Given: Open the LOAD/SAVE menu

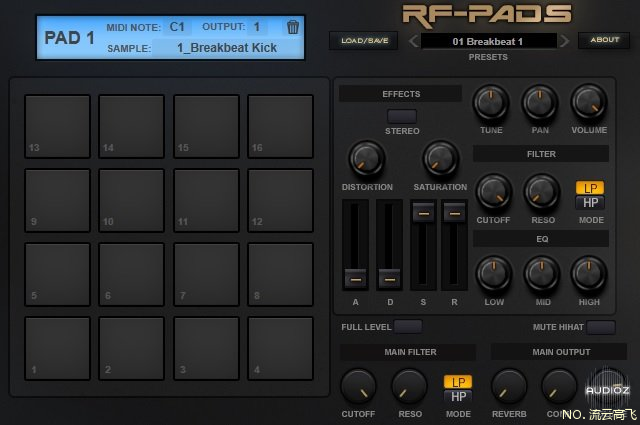Looking at the screenshot, I should pos(364,40).
